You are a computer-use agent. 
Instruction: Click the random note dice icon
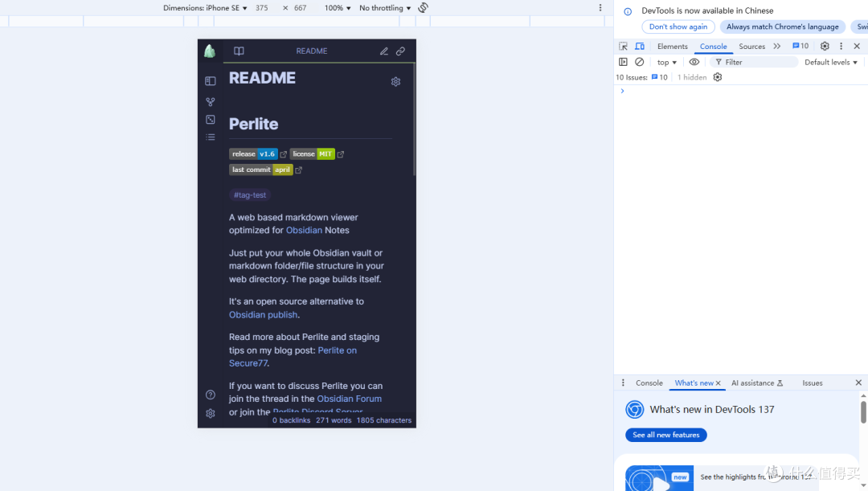pos(210,120)
